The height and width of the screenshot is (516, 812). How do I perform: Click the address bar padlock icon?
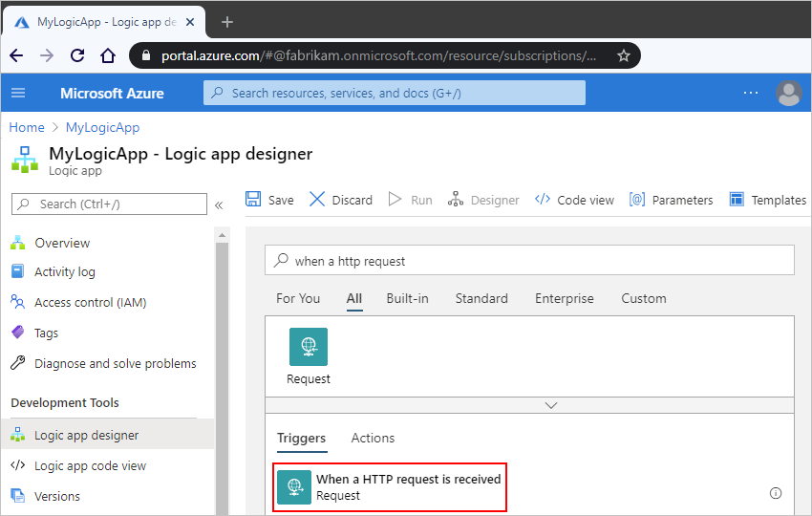pos(146,55)
